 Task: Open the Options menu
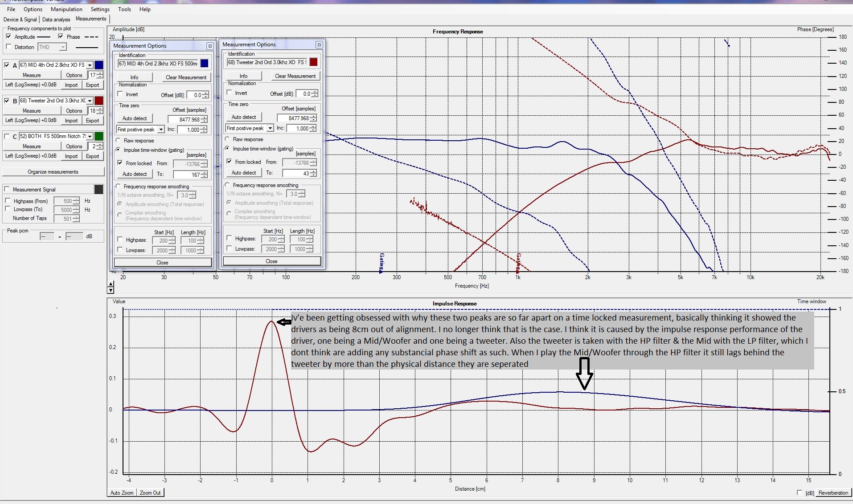33,9
